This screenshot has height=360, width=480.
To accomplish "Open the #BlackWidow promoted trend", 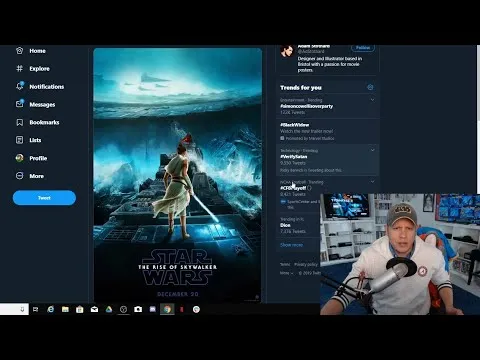I will pos(328,131).
